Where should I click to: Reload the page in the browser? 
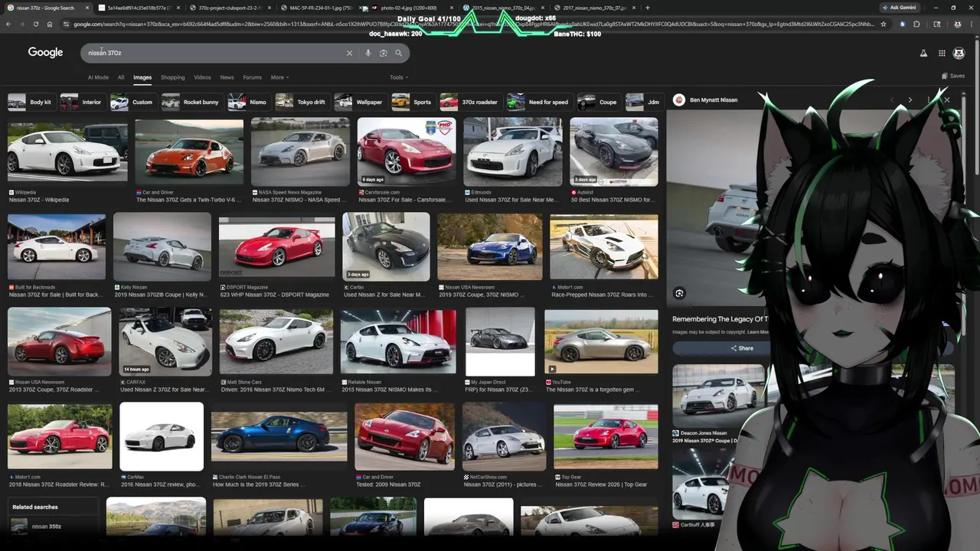coord(35,24)
